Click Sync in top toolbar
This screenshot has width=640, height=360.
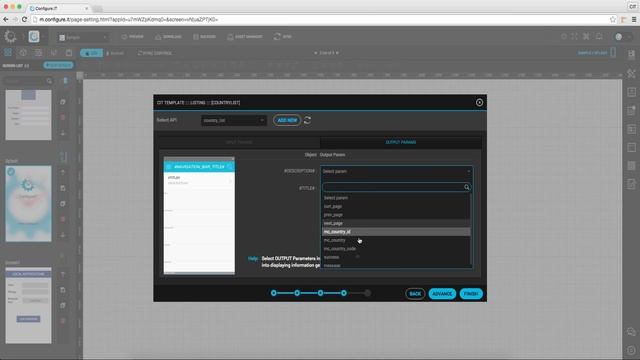283,37
